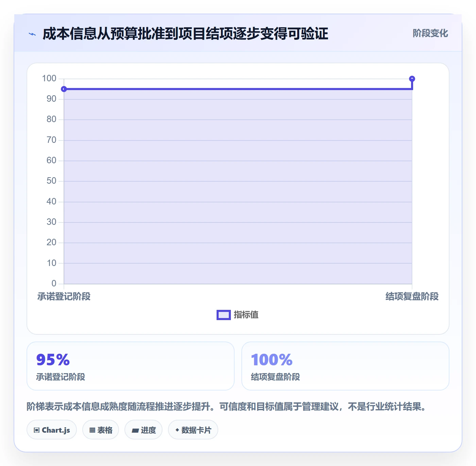Click the diamond icon in 数据卡片 tag

pos(177,430)
